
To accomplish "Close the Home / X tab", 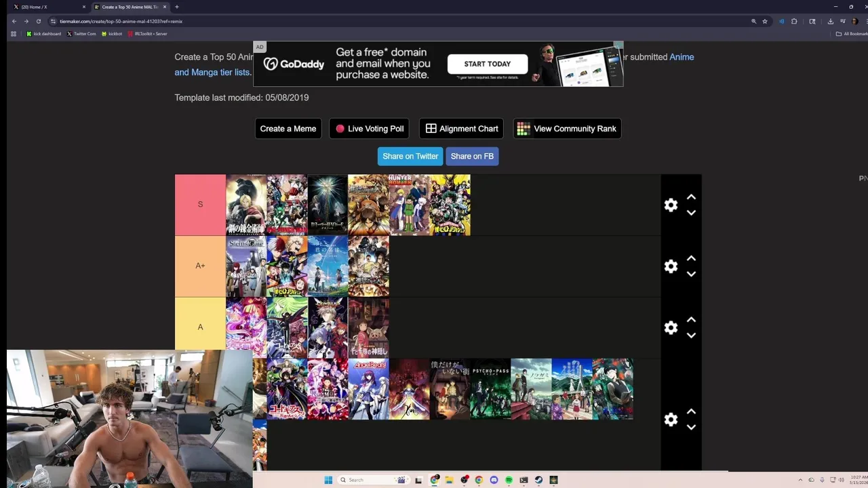I will tap(84, 7).
